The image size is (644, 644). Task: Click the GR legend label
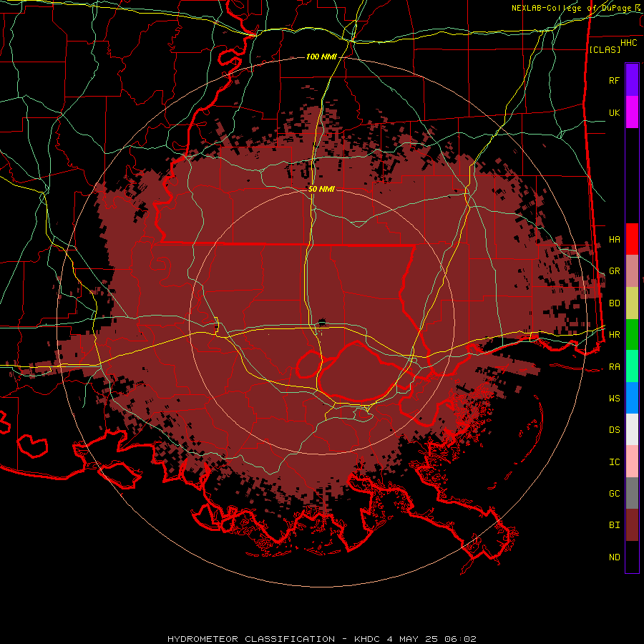point(614,271)
